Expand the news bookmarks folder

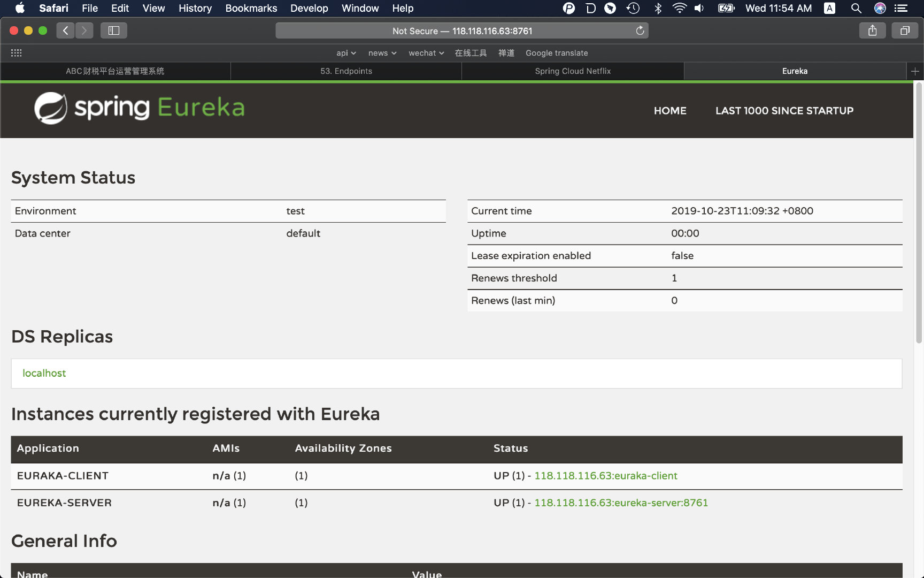[382, 53]
